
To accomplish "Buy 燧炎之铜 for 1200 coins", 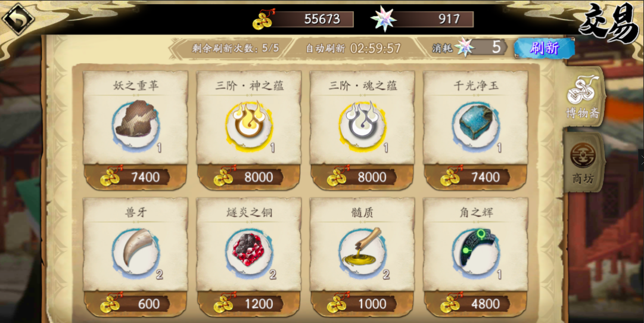I will (249, 304).
